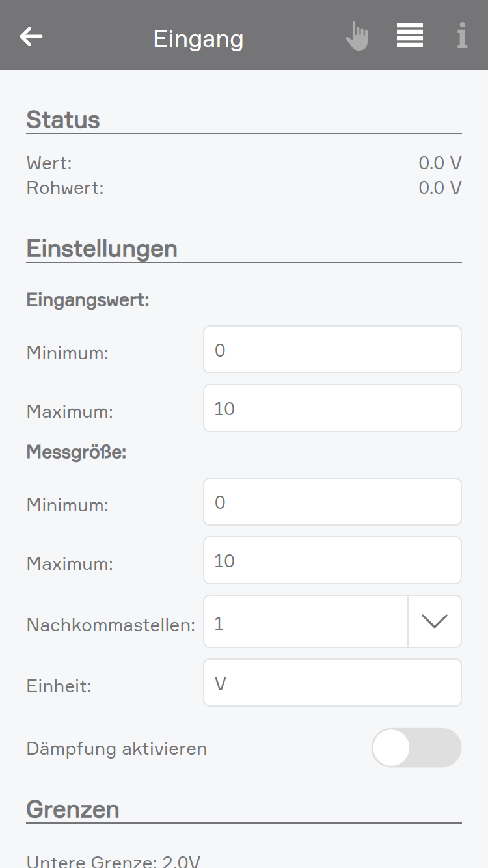Tap the hand pointer icon in header
Image resolution: width=488 pixels, height=868 pixels.
click(x=357, y=36)
